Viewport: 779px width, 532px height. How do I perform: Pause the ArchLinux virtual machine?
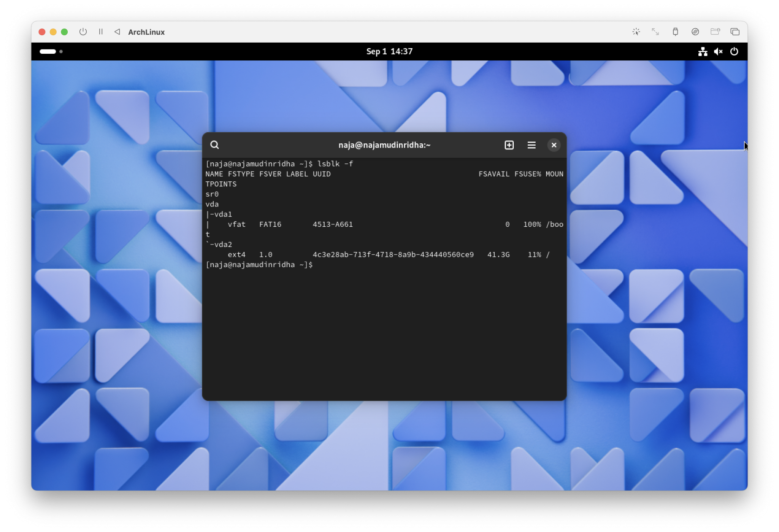pyautogui.click(x=101, y=32)
